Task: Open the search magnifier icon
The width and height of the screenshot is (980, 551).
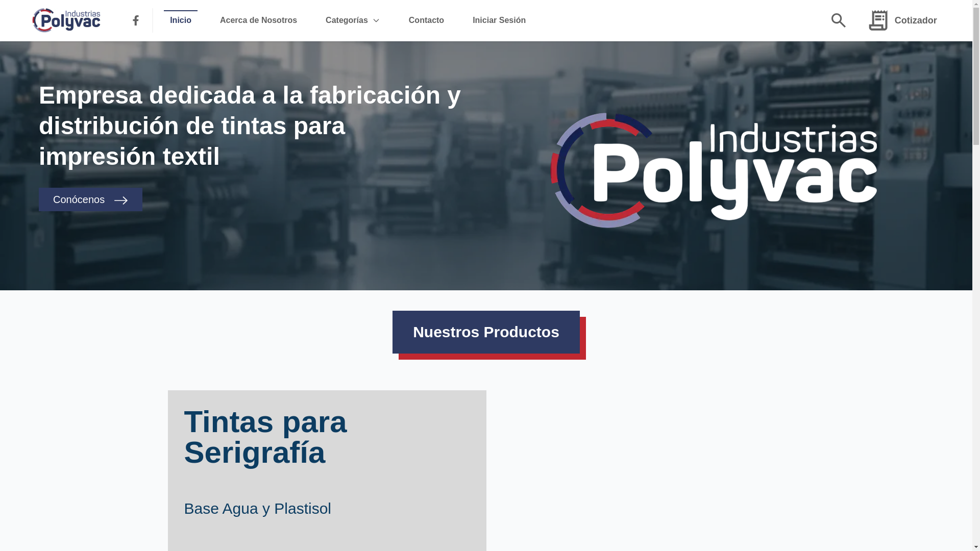Action: pos(838,20)
